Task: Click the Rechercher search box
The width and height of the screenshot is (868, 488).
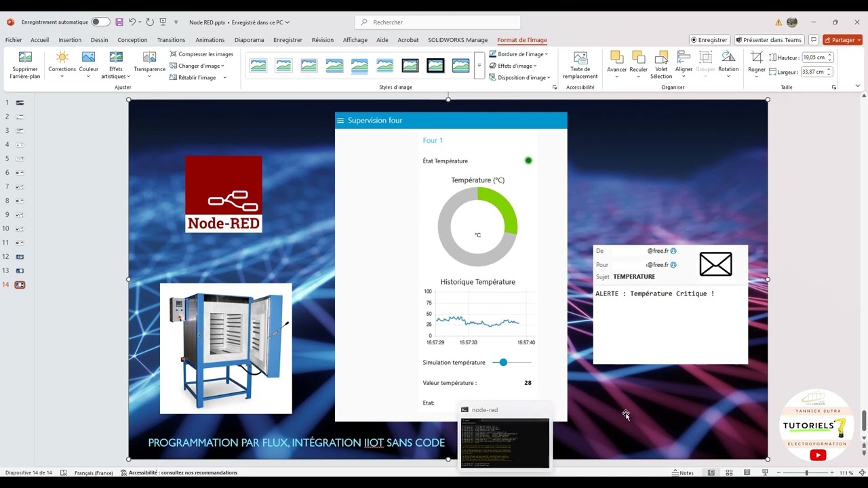Action: pyautogui.click(x=437, y=22)
